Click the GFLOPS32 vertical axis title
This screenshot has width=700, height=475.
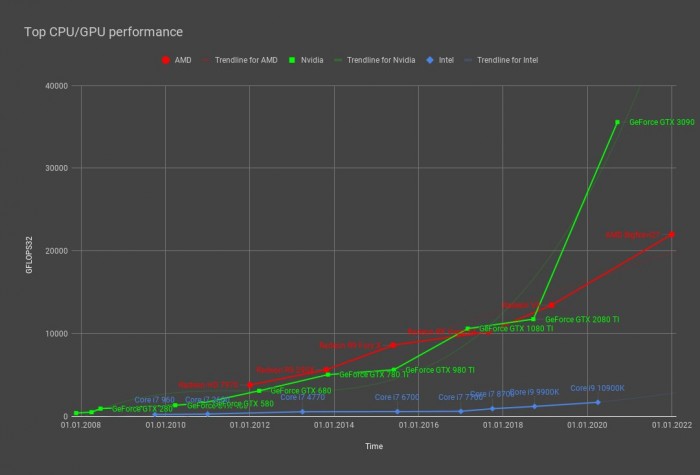coord(29,255)
